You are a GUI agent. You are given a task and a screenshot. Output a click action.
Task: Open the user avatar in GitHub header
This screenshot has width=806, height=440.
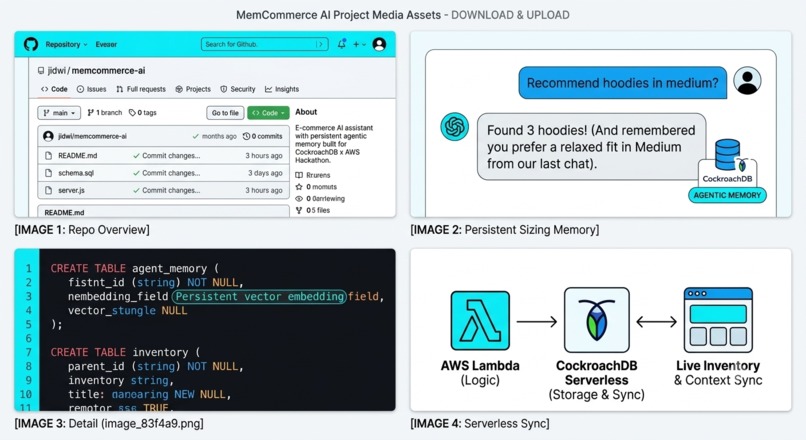379,44
